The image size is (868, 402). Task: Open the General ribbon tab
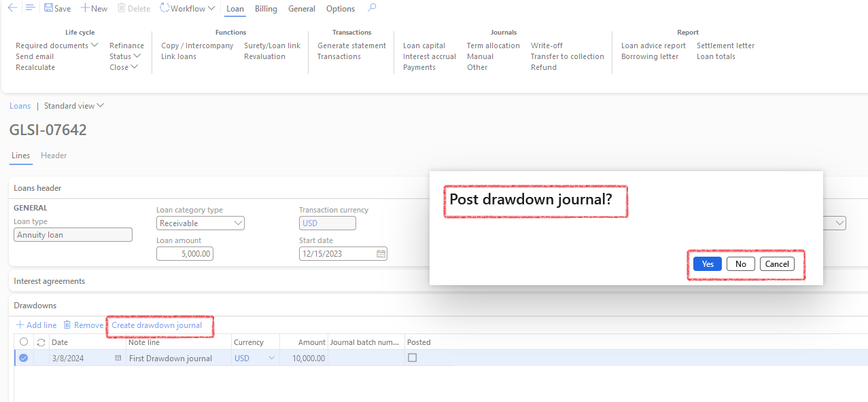(x=302, y=9)
